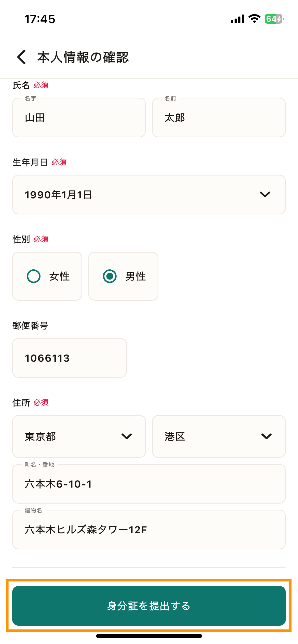Select the 女性 radio button
The image size is (298, 644).
[34, 276]
